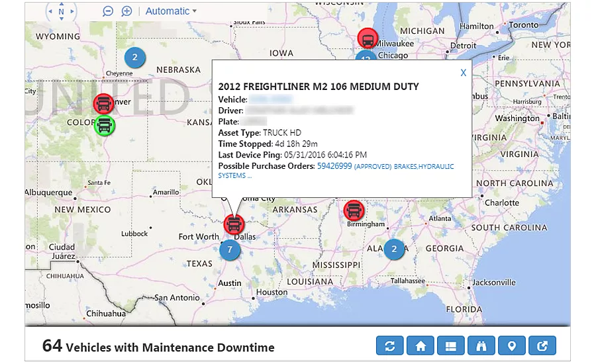The height and width of the screenshot is (364, 596).
Task: Click 'Asset Type: TRUCK HD' text
Action: click(260, 133)
